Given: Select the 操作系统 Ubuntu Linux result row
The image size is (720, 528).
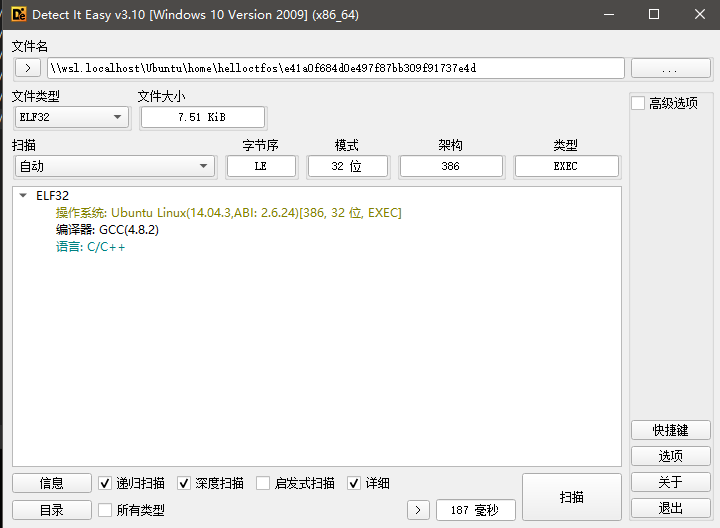Looking at the screenshot, I should pyautogui.click(x=228, y=213).
